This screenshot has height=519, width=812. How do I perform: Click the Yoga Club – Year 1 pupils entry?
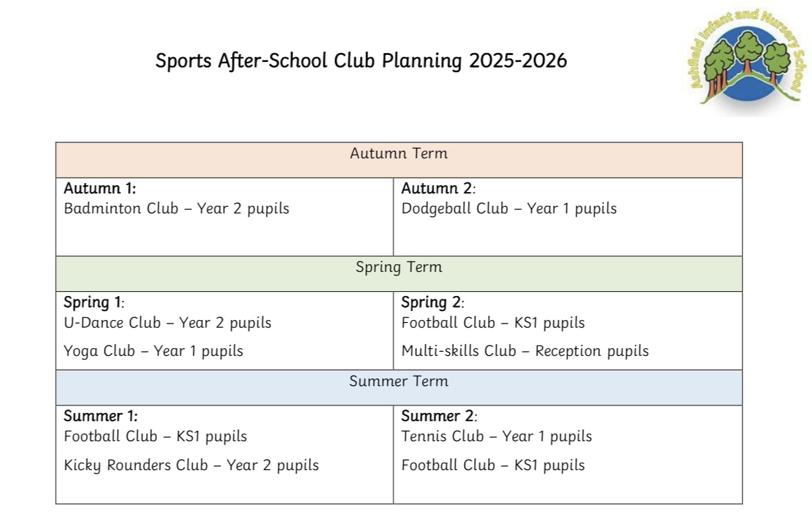[x=153, y=351]
